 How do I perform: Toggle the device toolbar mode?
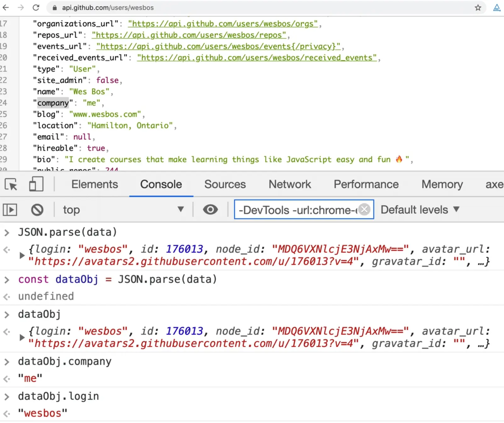36,184
